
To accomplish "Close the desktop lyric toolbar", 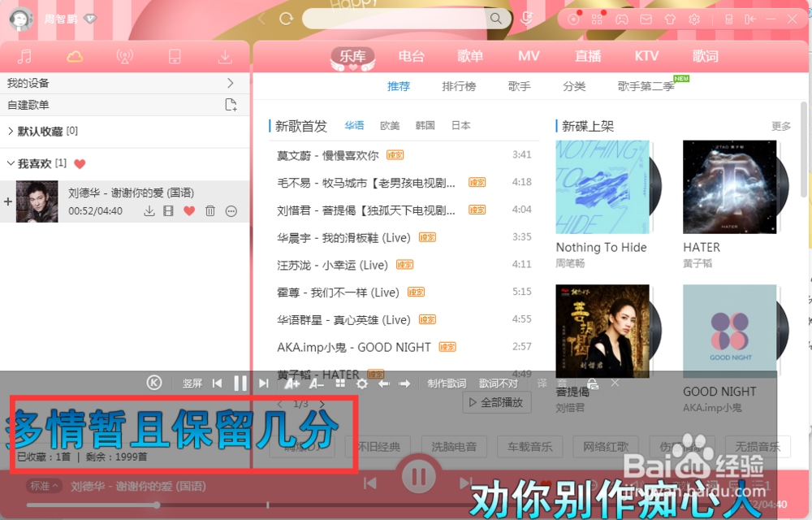I will [615, 383].
